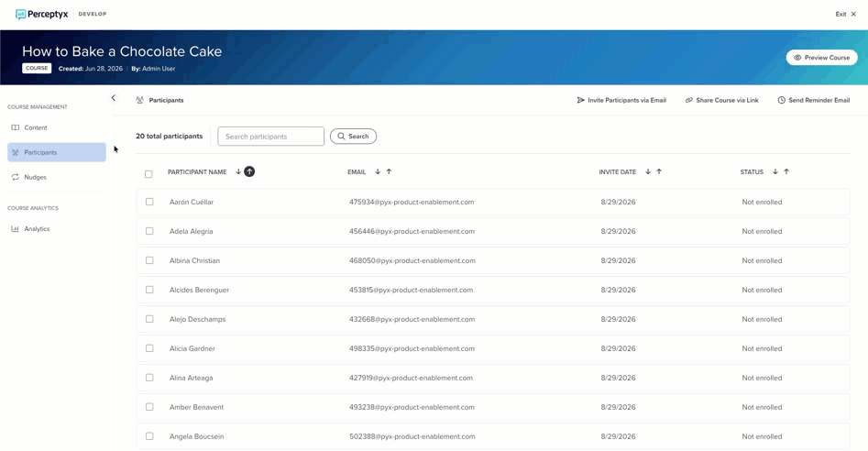
Task: Tick the Alejo Deschamps checkbox
Action: tap(149, 319)
